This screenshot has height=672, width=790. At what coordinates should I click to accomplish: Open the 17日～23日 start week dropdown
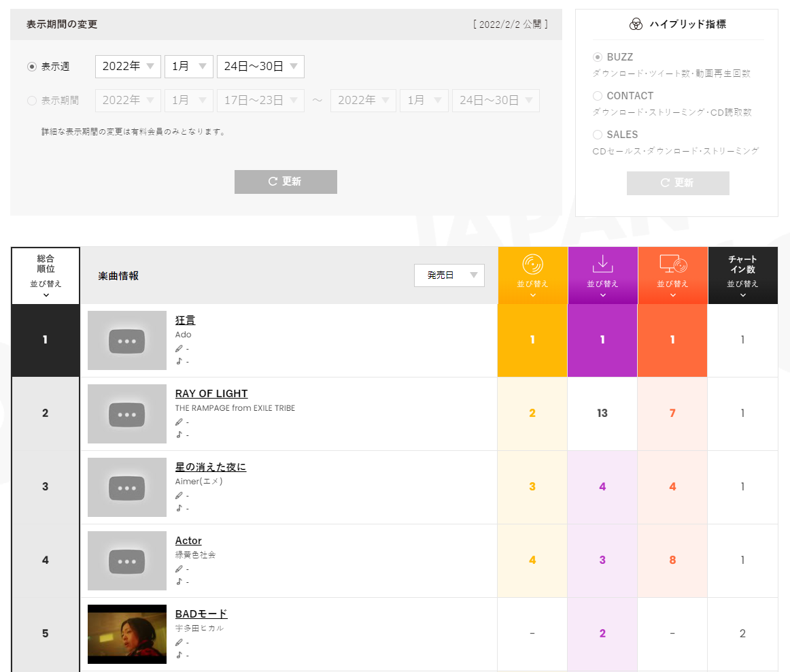point(260,100)
